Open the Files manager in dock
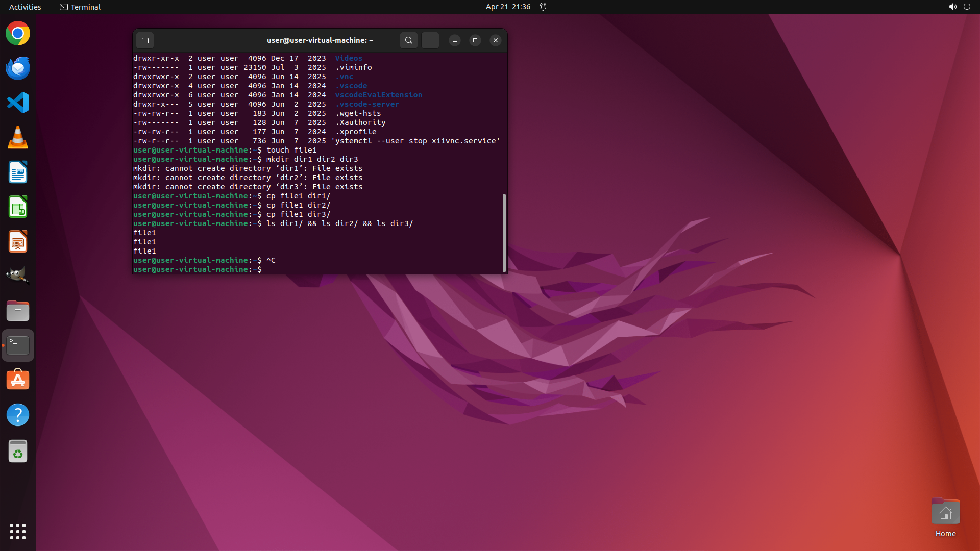This screenshot has height=551, width=980. coord(18,311)
